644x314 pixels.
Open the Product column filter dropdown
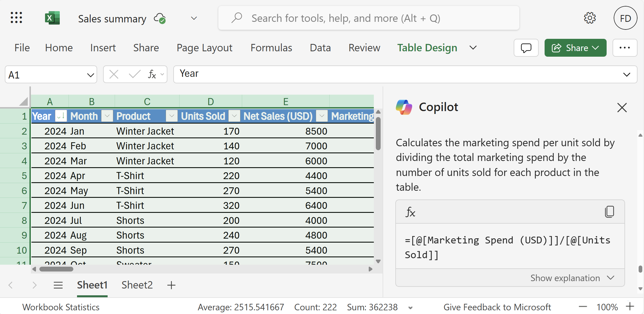coord(172,116)
